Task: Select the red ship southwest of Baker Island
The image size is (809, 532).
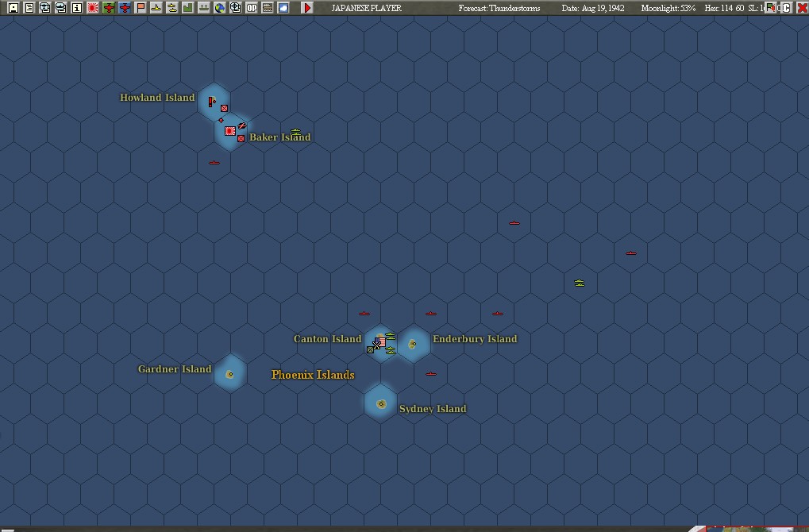Action: point(214,163)
